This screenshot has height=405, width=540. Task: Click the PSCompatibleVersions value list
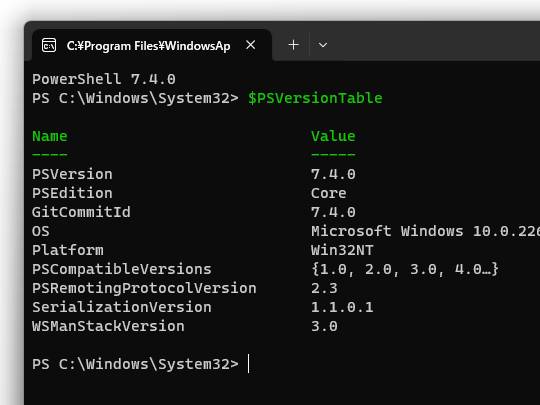pos(405,269)
